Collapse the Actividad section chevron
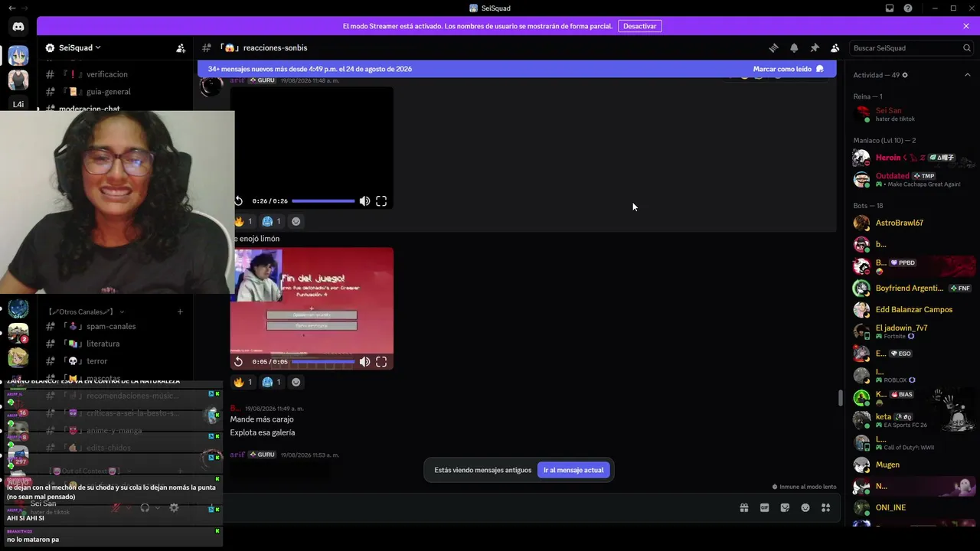This screenshot has height=551, width=980. click(967, 75)
